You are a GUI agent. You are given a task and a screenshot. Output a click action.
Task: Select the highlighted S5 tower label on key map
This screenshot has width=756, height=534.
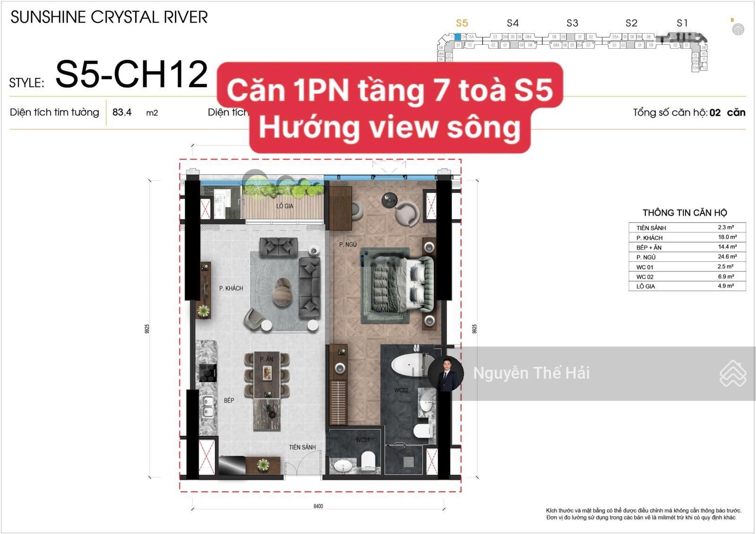(462, 23)
